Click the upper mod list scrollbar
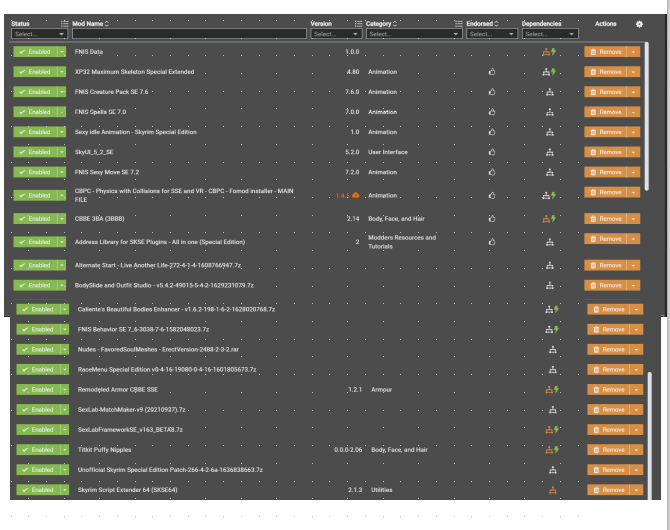Image resolution: width=670 pixels, height=530 pixels. pyautogui.click(x=646, y=116)
